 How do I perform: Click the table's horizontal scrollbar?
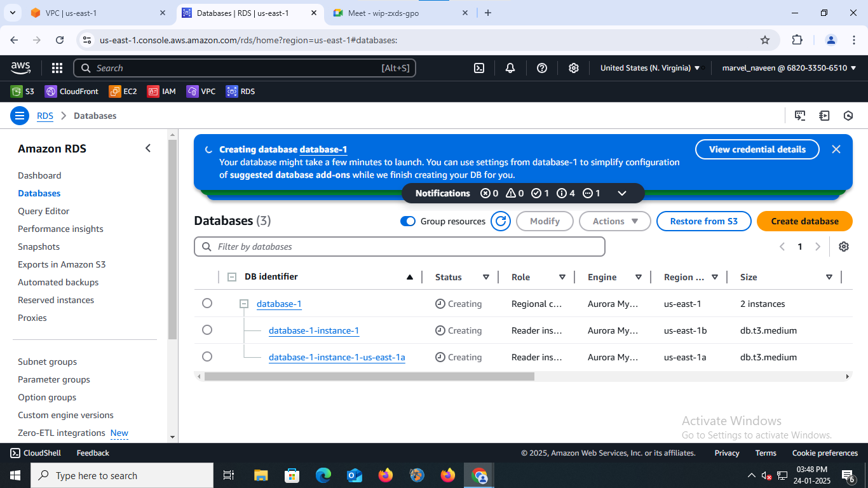tap(369, 376)
